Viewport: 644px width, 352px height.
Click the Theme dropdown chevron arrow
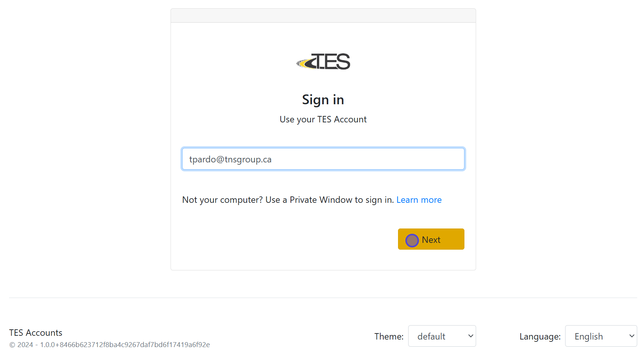pyautogui.click(x=470, y=336)
